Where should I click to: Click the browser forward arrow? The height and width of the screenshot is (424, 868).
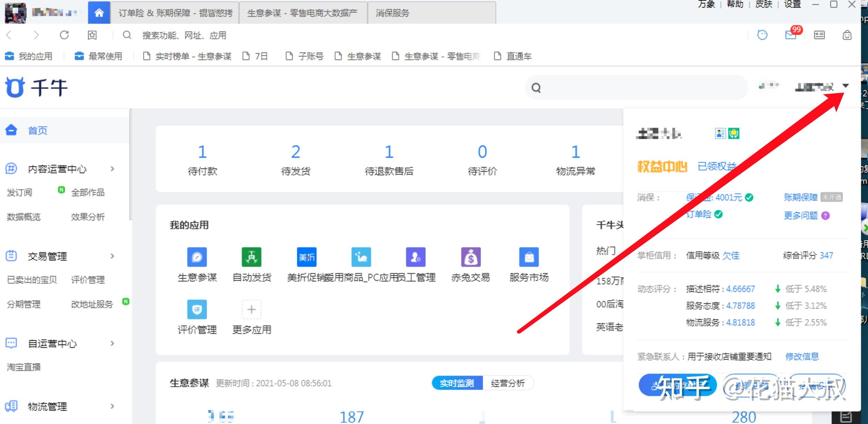tap(36, 35)
